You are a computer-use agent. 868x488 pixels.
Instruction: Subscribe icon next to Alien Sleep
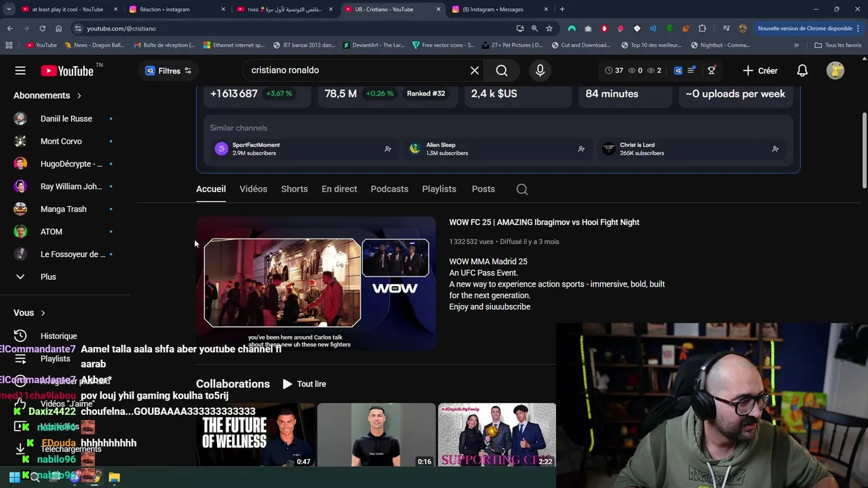tap(581, 149)
